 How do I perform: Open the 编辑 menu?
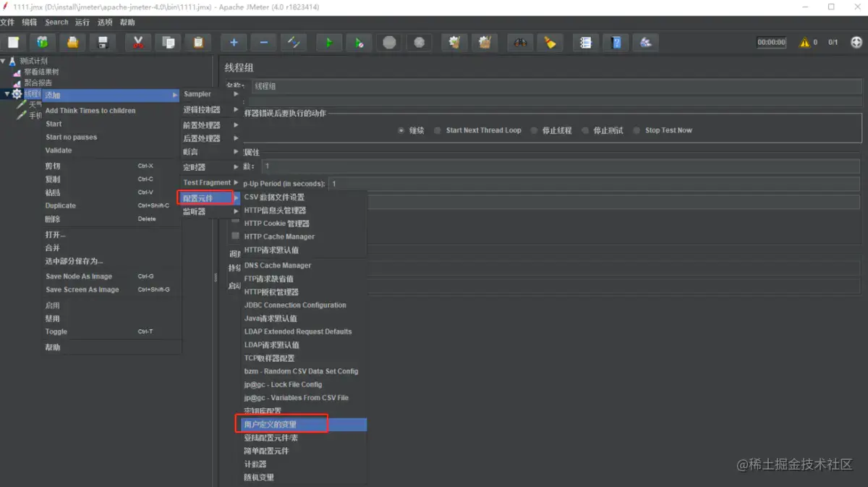(30, 22)
